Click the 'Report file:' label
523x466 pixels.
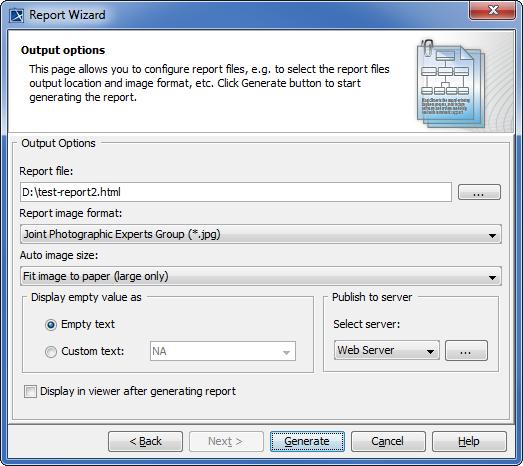pos(46,171)
